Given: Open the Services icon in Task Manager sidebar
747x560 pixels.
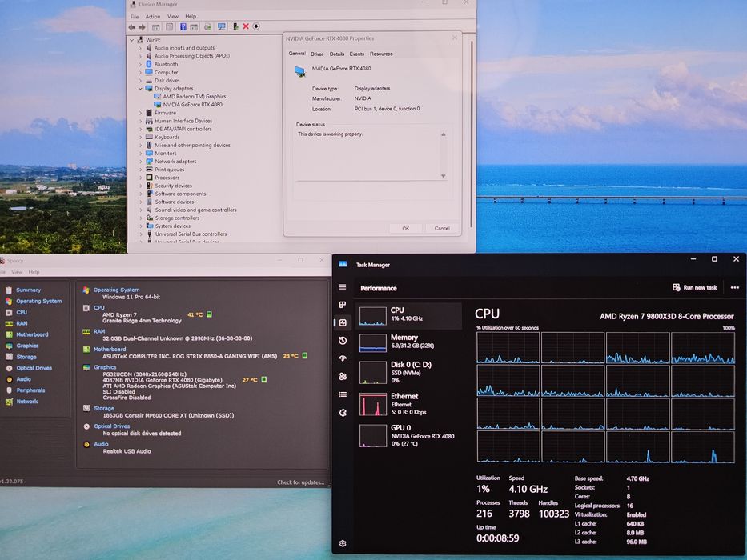Looking at the screenshot, I should click(343, 412).
